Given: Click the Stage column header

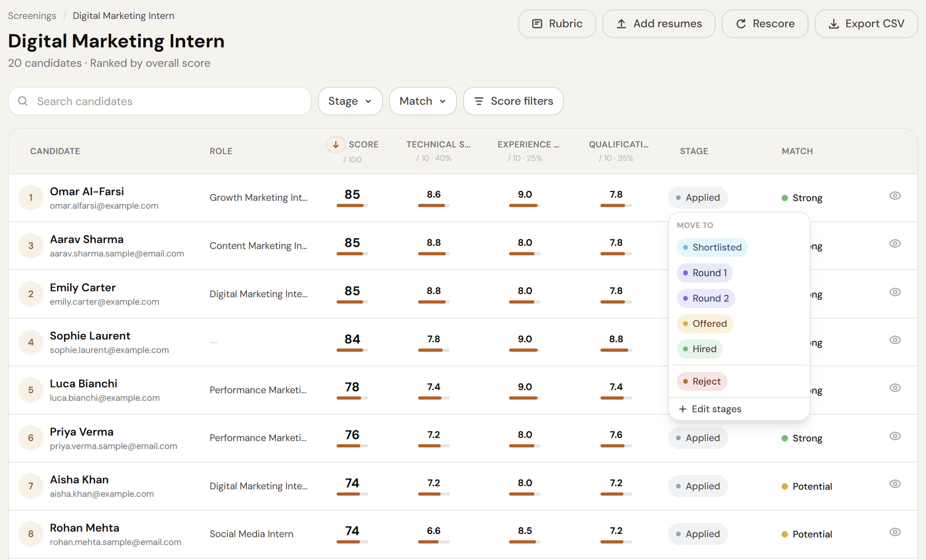Looking at the screenshot, I should [x=694, y=151].
